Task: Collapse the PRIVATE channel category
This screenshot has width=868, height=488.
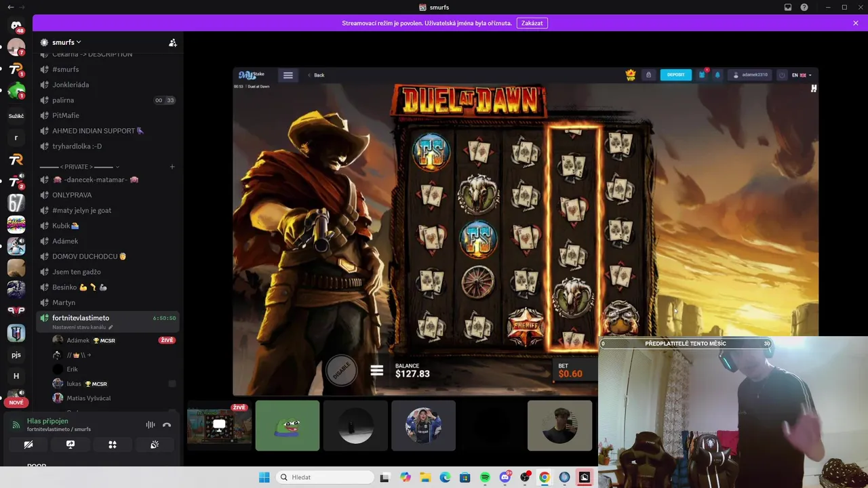Action: [79, 167]
